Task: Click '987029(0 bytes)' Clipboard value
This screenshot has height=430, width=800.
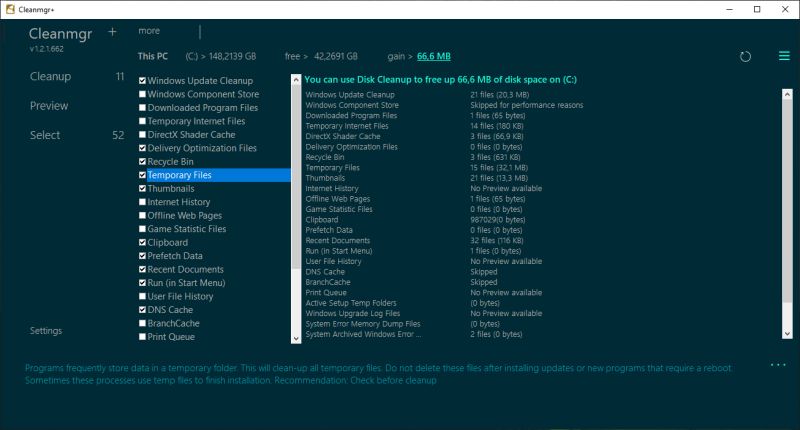Action: coord(497,219)
